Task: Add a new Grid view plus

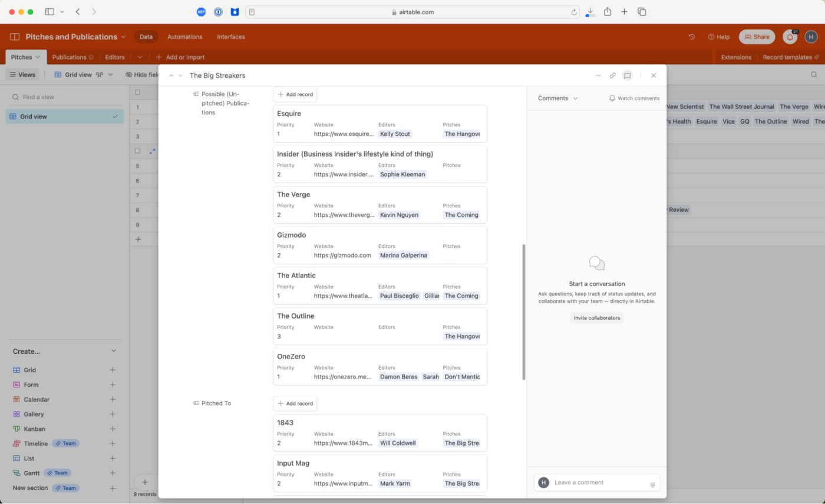Action: click(113, 370)
